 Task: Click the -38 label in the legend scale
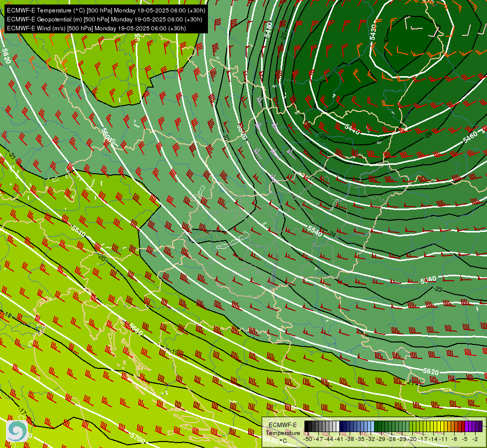click(349, 439)
